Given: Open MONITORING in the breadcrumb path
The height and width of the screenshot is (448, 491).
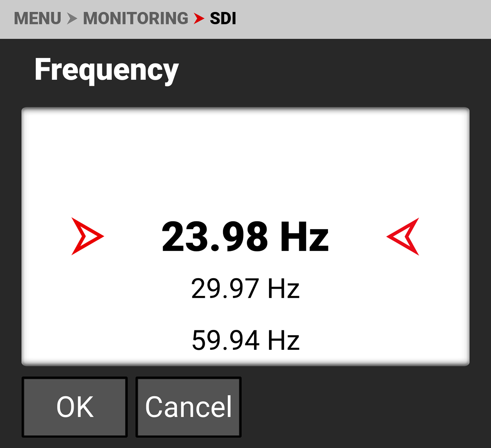Looking at the screenshot, I should tap(136, 19).
